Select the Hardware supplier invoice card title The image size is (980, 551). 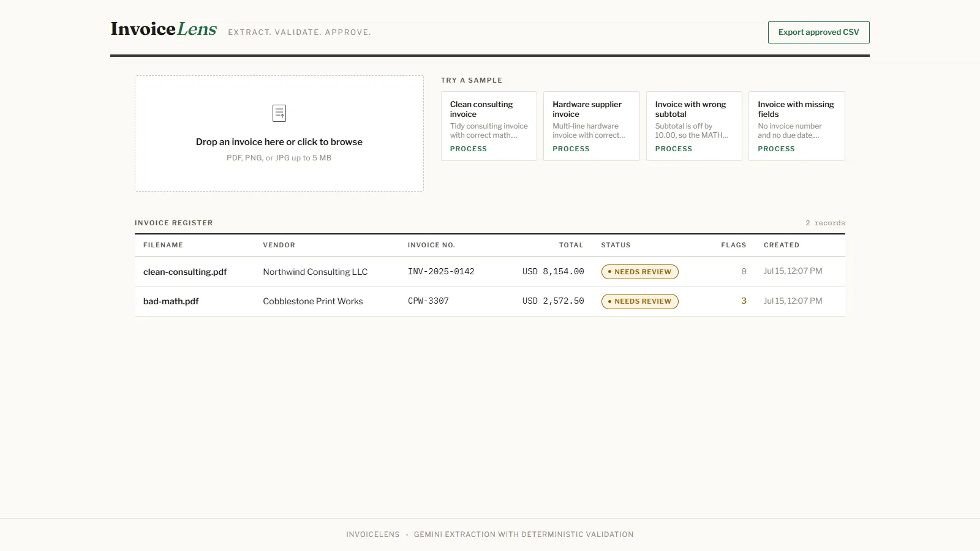point(587,109)
